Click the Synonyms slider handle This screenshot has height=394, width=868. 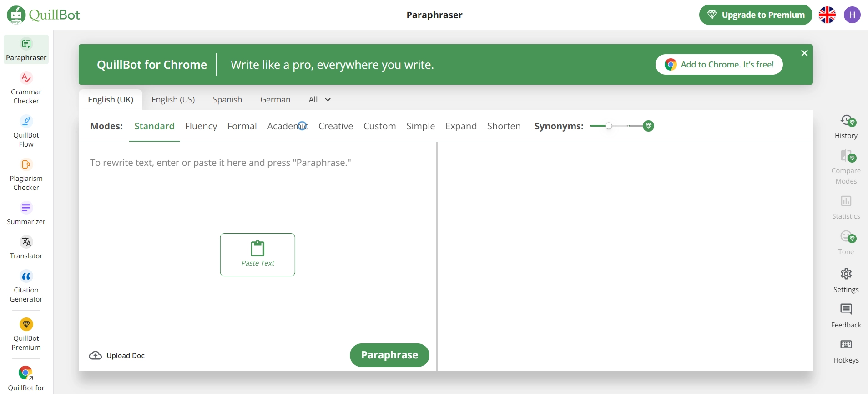point(609,126)
